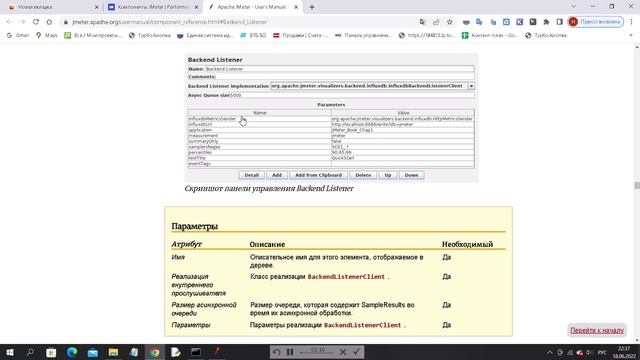Cancel the recording with the X icon
The height and width of the screenshot is (360, 640).
point(343,352)
